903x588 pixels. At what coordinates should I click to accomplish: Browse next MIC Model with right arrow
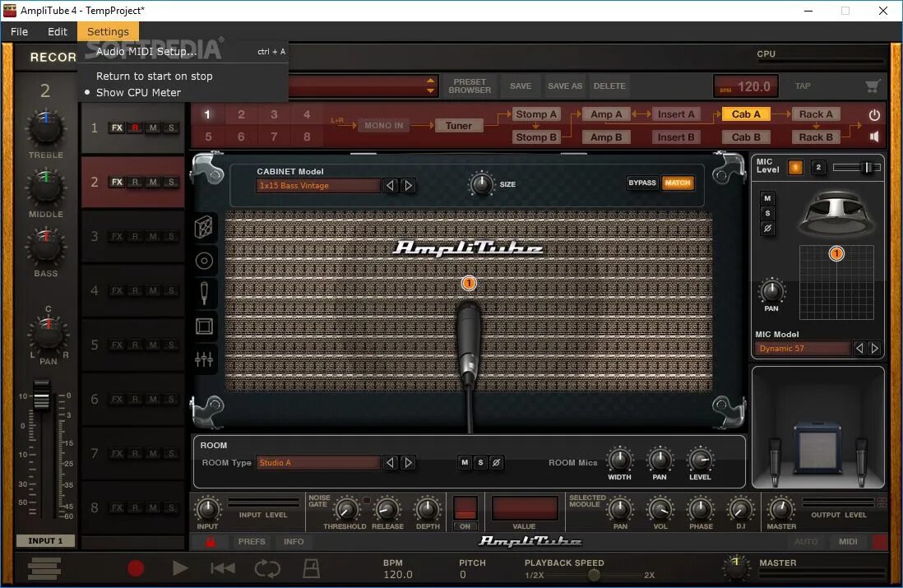tap(873, 348)
